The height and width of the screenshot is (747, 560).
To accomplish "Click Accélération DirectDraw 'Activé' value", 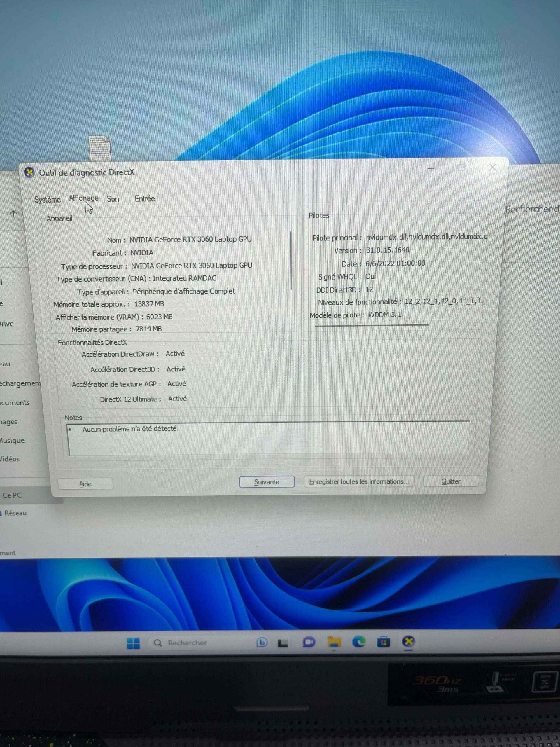I will 175,354.
